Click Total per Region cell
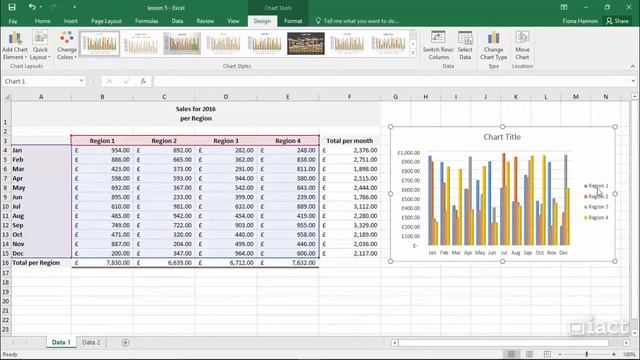Viewport: 640px width, 360px height. coord(41,263)
